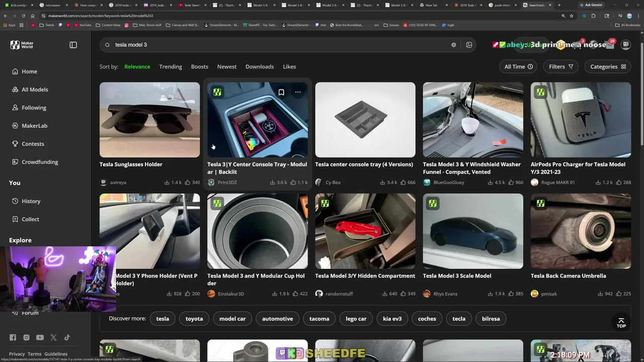Open more options on Center Console Tray card

click(x=298, y=92)
